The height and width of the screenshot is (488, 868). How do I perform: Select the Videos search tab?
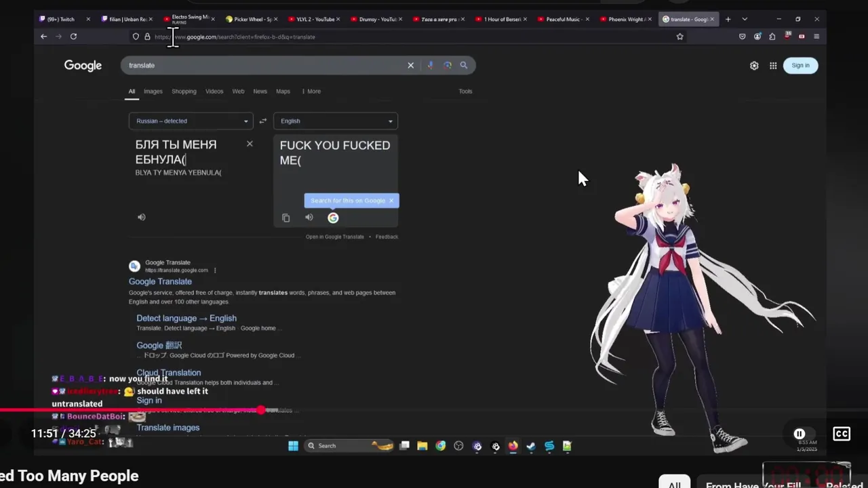(x=214, y=91)
